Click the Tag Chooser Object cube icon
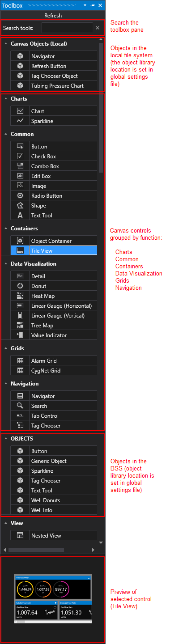Screen dimensions: 170x644 pyautogui.click(x=20, y=76)
